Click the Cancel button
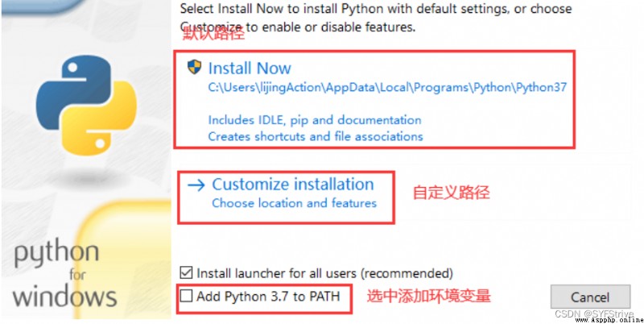Image resolution: width=644 pixels, height=324 pixels. coord(590,297)
